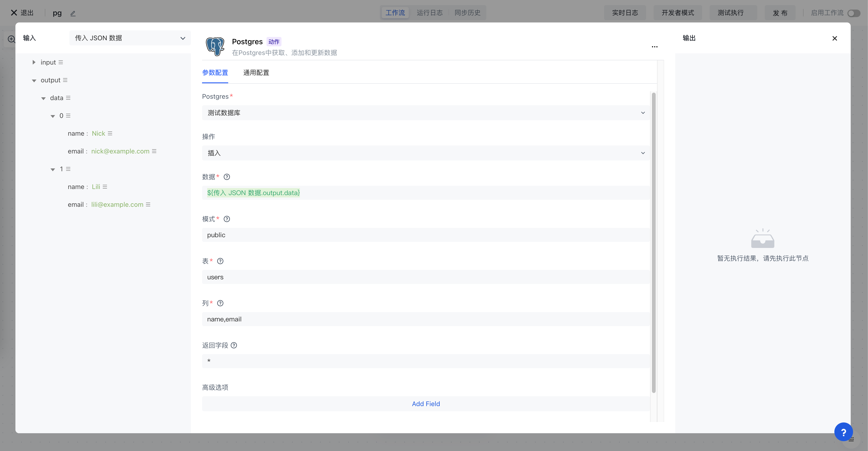This screenshot has height=451, width=868.
Task: Click the 表 input field containing users
Action: tap(426, 277)
